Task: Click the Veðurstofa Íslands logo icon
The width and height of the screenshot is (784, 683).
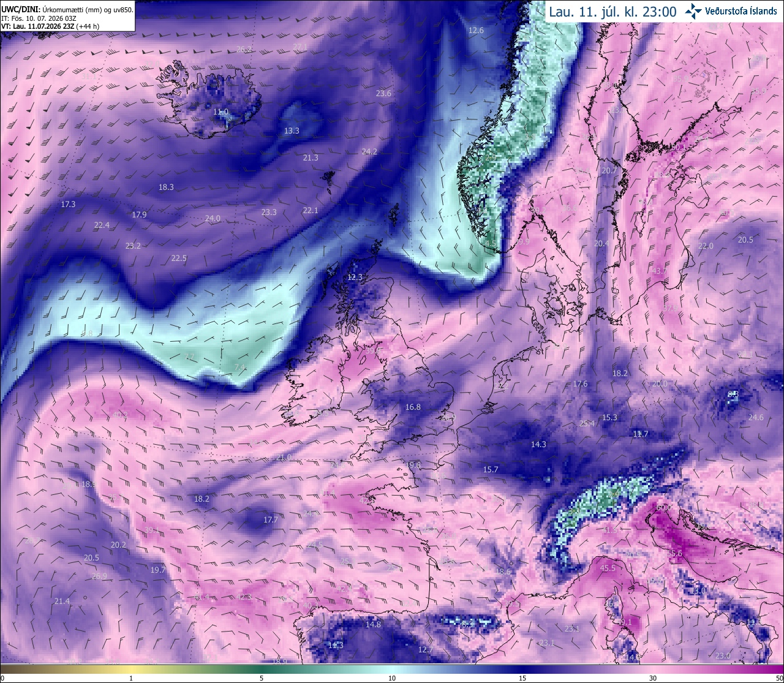Action: (x=694, y=11)
